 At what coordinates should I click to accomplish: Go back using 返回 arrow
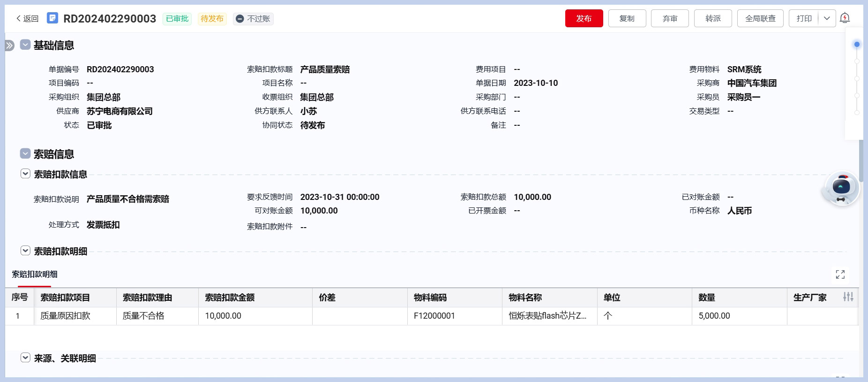[x=27, y=19]
